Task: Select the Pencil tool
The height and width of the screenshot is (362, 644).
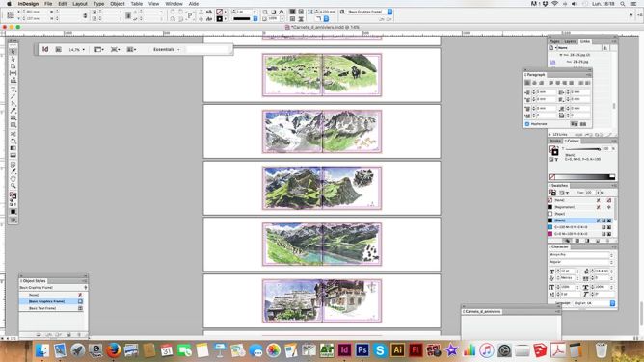Action: [x=13, y=111]
